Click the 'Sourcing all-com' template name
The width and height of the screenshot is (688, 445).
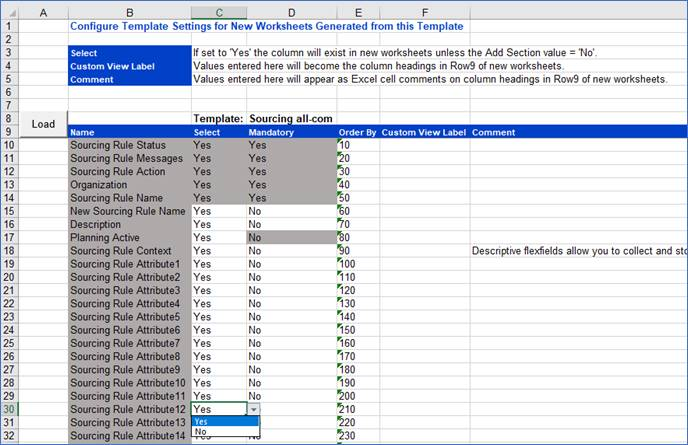tap(291, 118)
